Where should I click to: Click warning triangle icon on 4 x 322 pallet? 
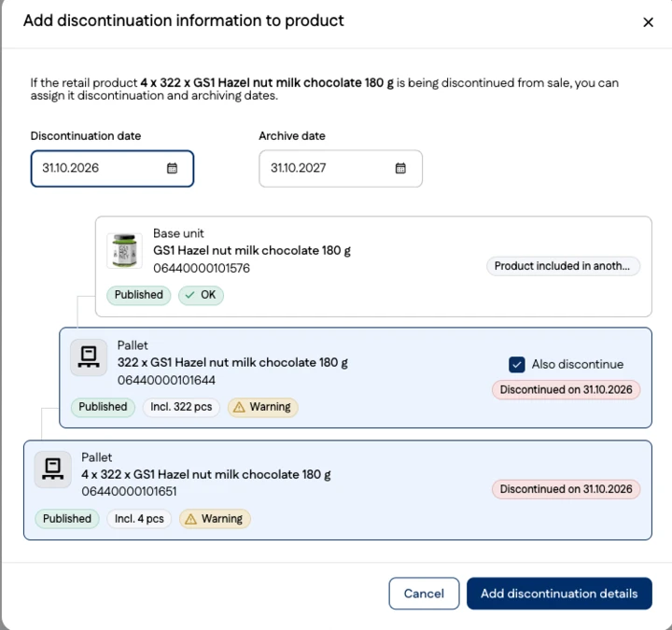[190, 519]
